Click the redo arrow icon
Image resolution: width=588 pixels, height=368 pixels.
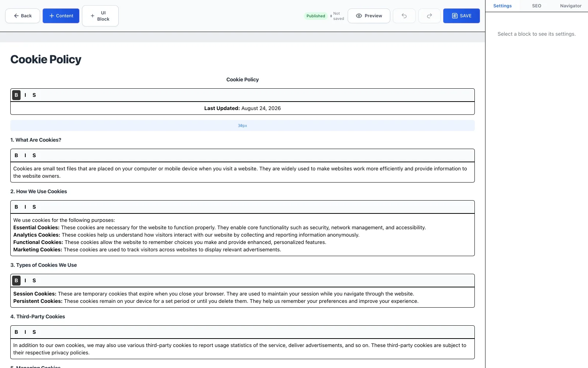429,16
